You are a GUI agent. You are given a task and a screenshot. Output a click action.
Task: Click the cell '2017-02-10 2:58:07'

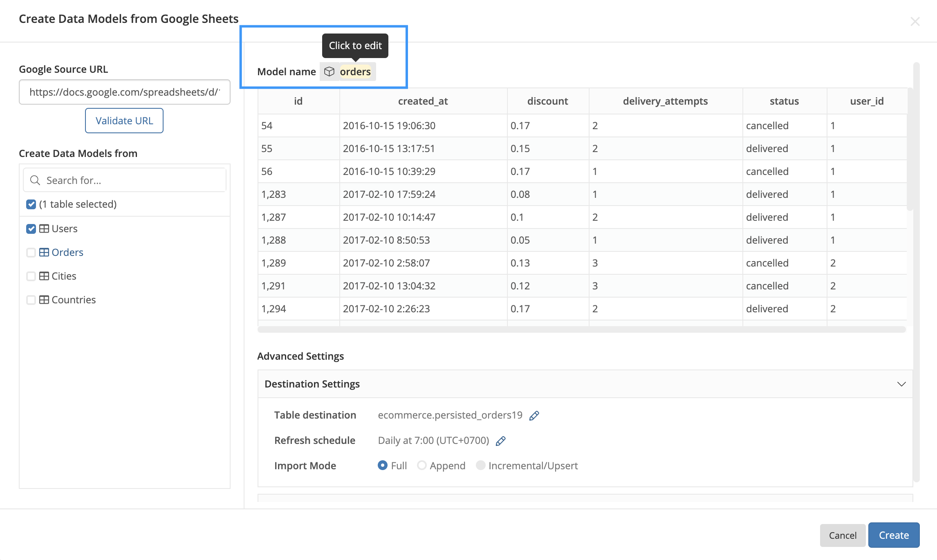point(423,263)
